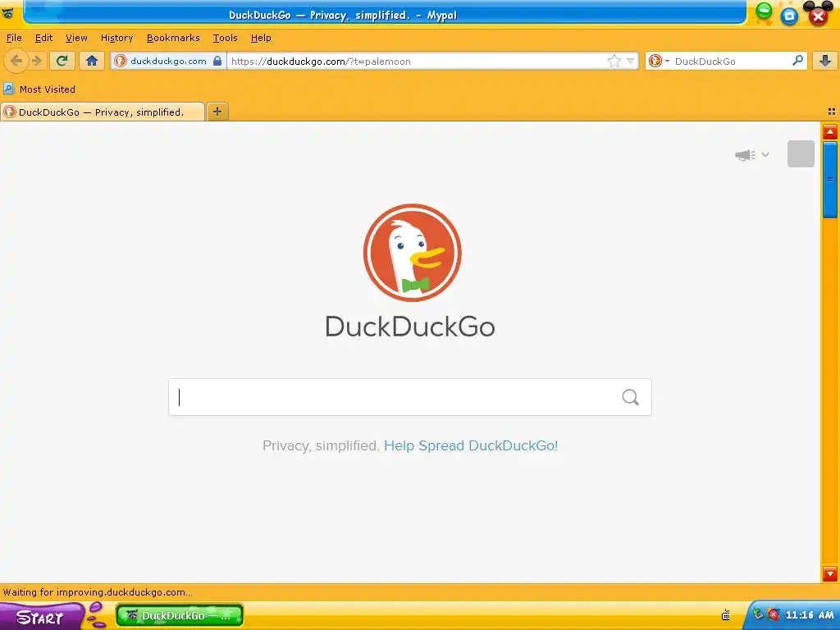Close the window with red X button
The width and height of the screenshot is (840, 630).
coord(818,16)
